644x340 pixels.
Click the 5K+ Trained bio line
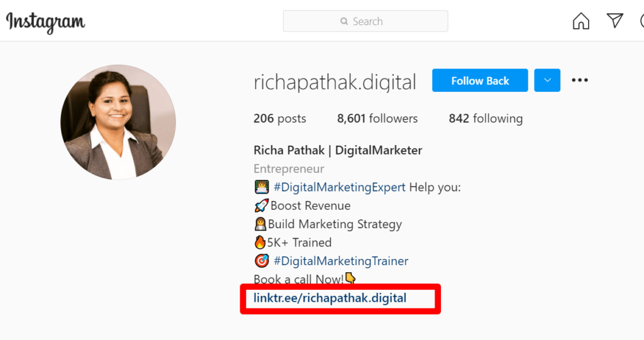coord(293,243)
